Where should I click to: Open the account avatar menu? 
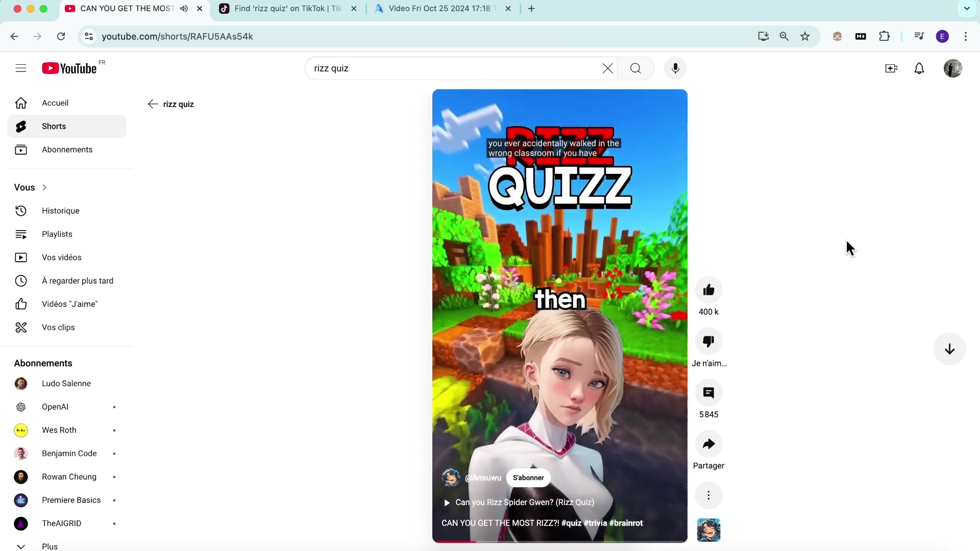(953, 68)
